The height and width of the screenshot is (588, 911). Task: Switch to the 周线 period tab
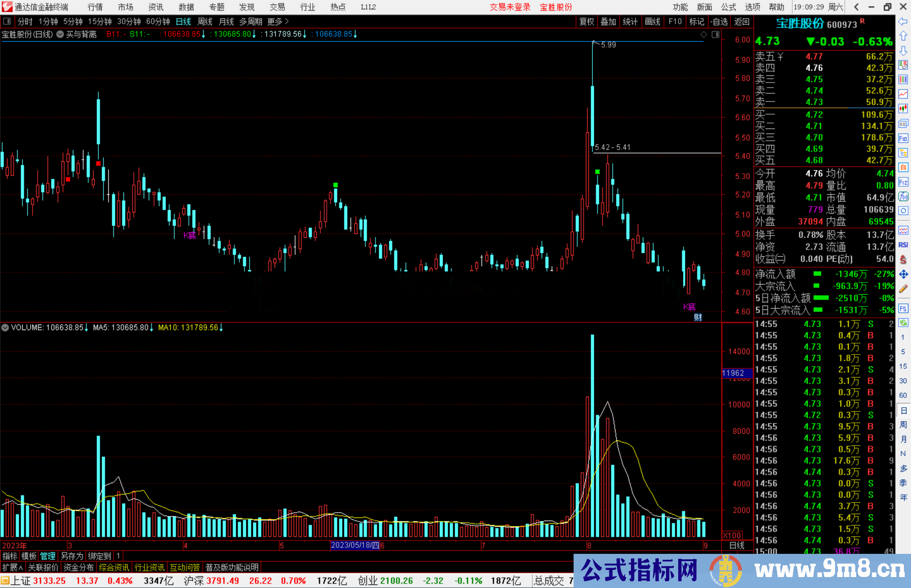pyautogui.click(x=205, y=21)
